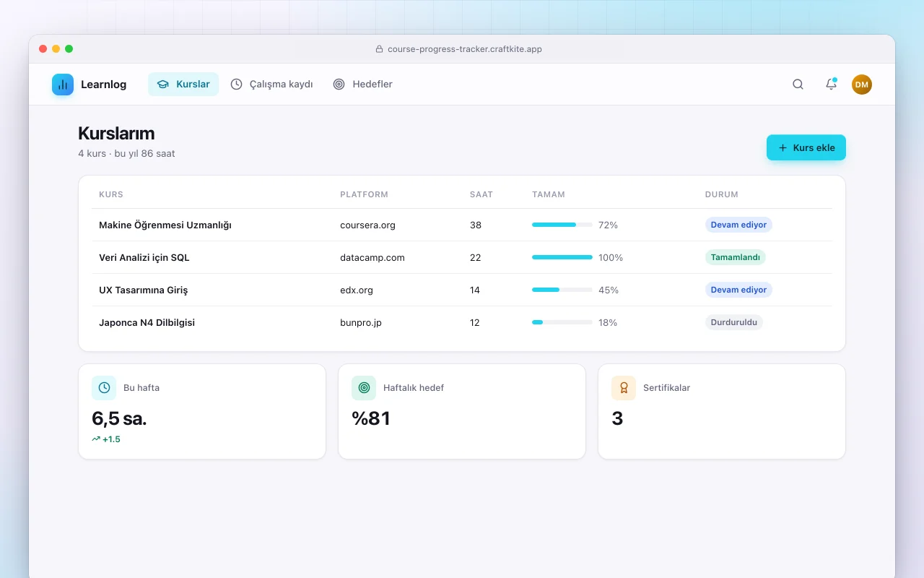Viewport: 924px width, 578px height.
Task: Open course Veri Analizi için SQL
Action: tap(144, 257)
